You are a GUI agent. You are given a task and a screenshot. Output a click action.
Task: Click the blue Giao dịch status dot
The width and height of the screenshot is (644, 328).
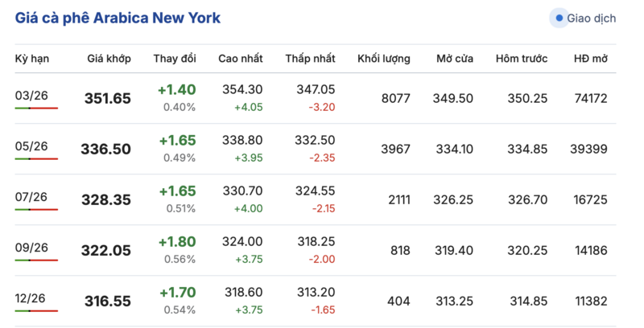tap(559, 18)
